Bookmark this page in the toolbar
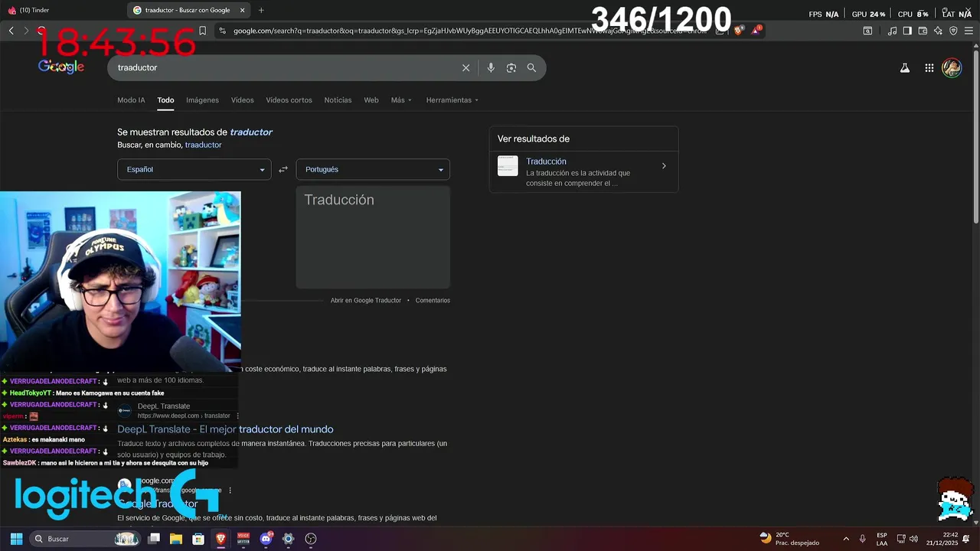Screen dimensions: 980x551 [x=202, y=31]
